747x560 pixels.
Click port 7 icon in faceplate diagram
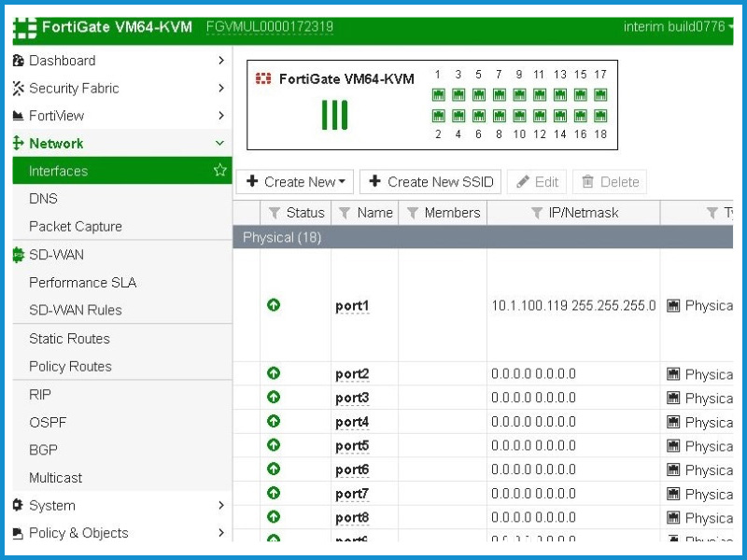click(500, 95)
